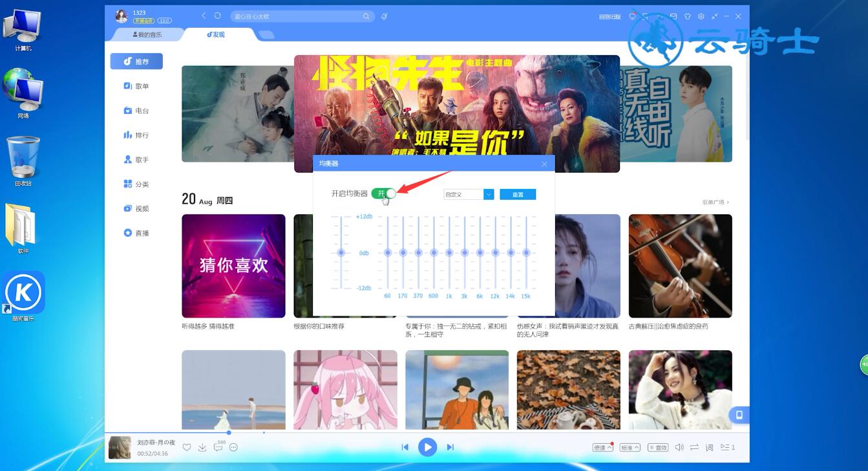Screen dimensions: 868x471
Task: Open the 古典解压 violin playlist thumbnail
Action: pyautogui.click(x=680, y=266)
